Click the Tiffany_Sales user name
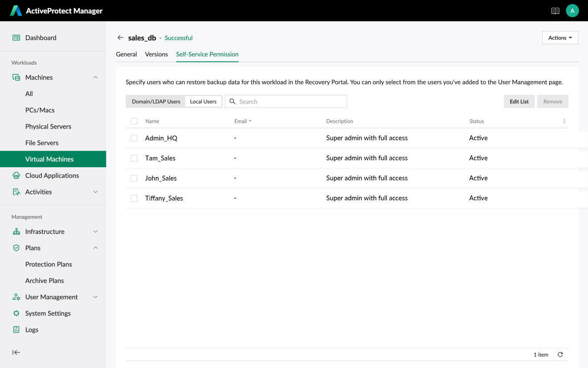 pos(164,198)
